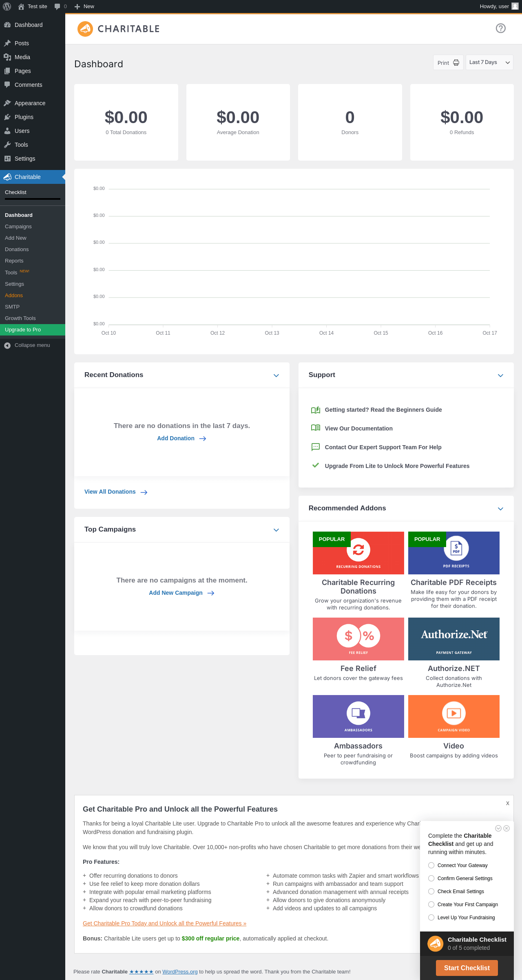
Task: Click the Test site home icon
Action: point(21,7)
